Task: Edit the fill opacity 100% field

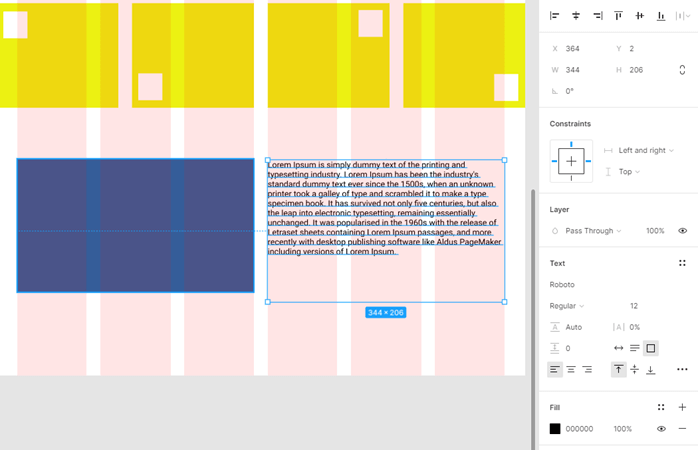Action: (622, 429)
